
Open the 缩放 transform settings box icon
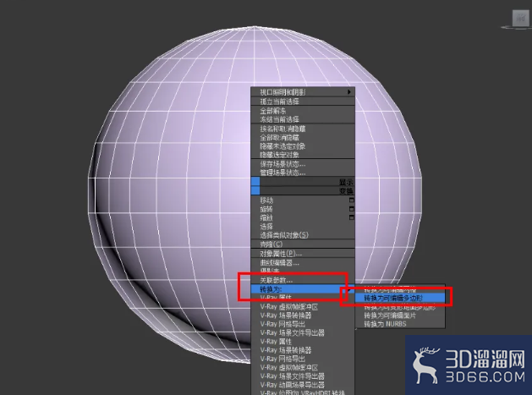tap(352, 217)
